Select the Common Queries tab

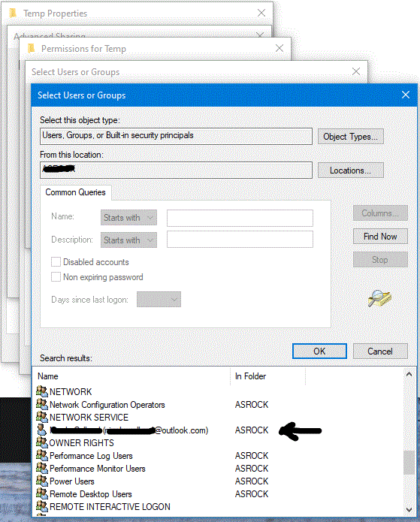point(76,192)
